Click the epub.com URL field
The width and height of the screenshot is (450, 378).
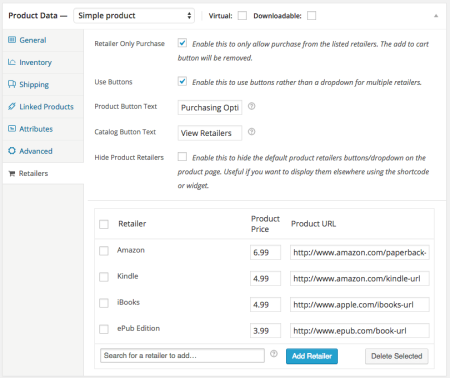[360, 331]
